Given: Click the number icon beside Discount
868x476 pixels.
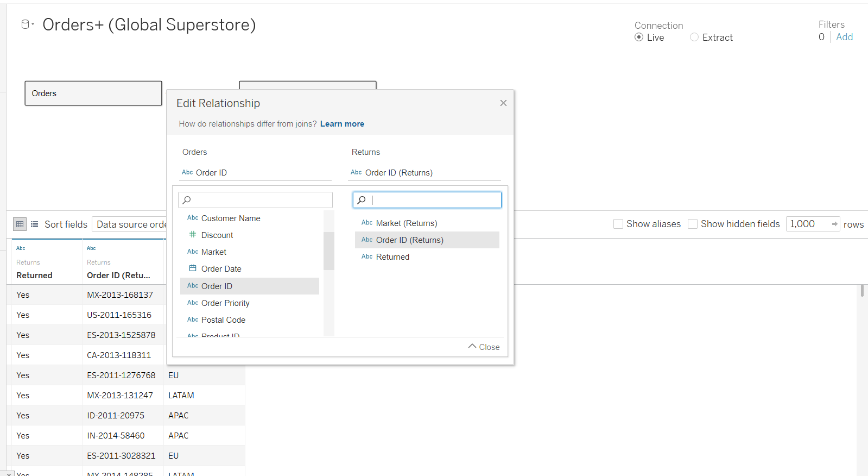Looking at the screenshot, I should (x=193, y=235).
